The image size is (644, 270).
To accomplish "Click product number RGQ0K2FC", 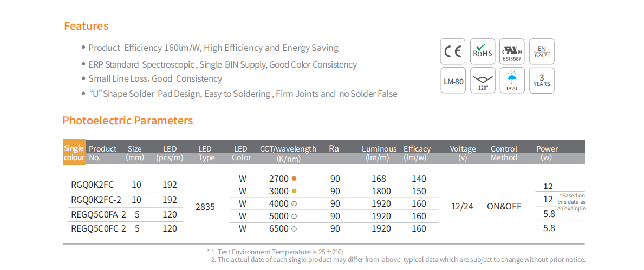I will [x=92, y=185].
